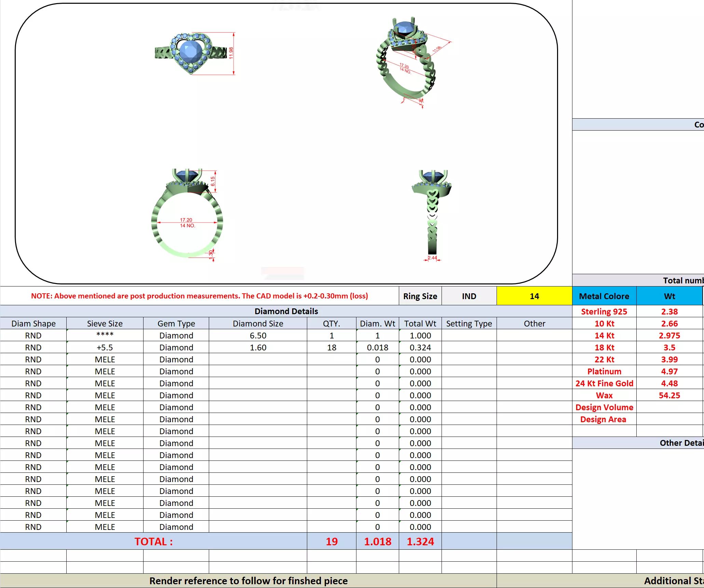The image size is (704, 588).
Task: Click the QTY cell showing 18
Action: tap(331, 347)
